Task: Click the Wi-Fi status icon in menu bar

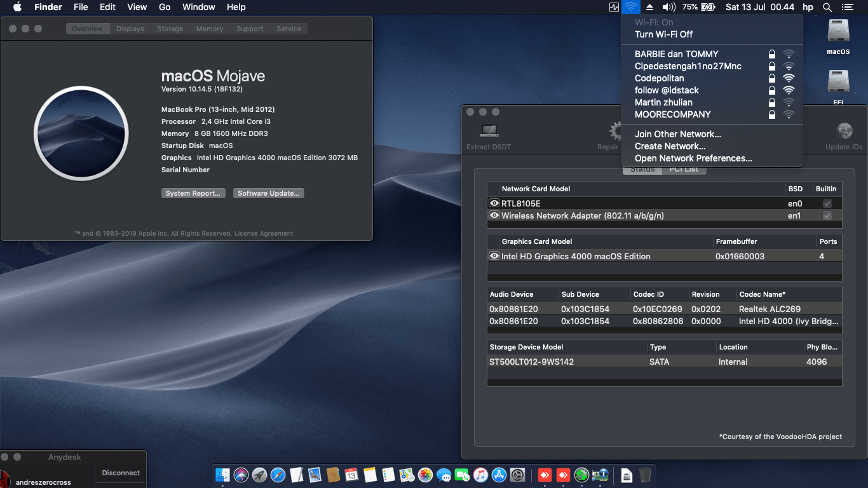Action: (630, 7)
